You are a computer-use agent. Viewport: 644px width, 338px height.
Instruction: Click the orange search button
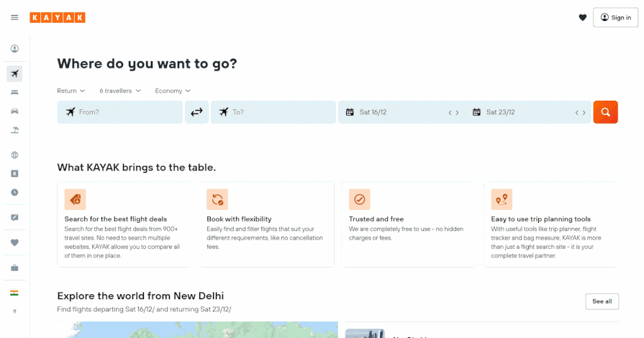click(605, 112)
